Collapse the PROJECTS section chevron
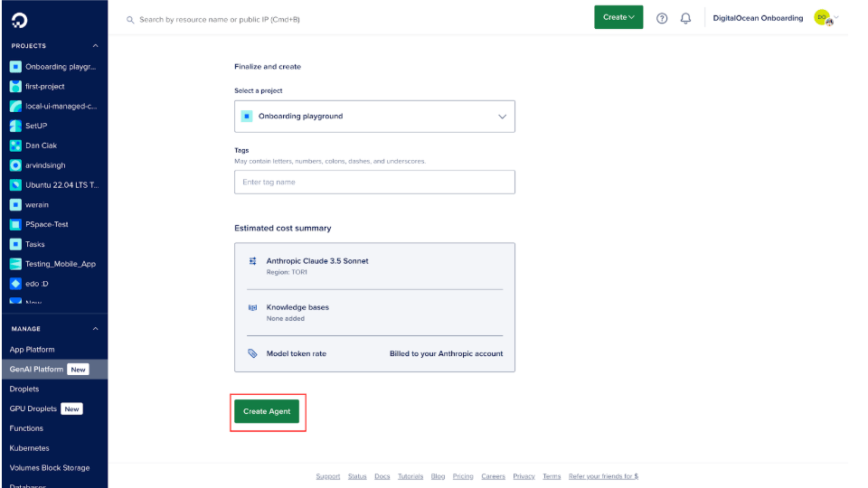Image resolution: width=868 pixels, height=488 pixels. coord(95,46)
